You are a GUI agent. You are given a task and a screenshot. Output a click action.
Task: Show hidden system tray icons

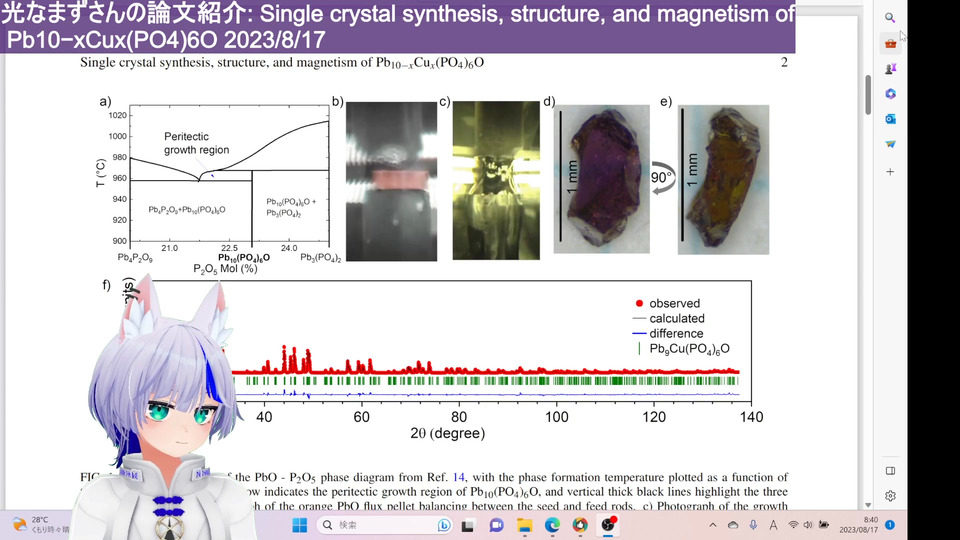point(713,525)
